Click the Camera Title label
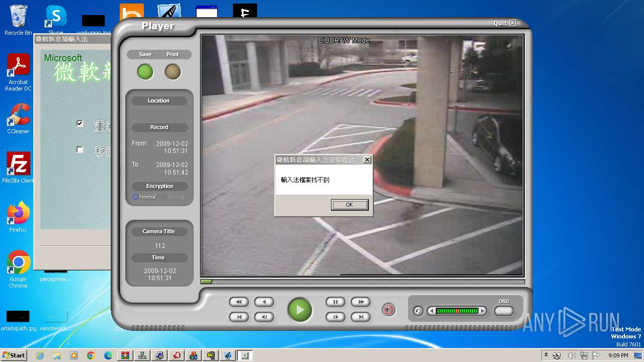 [159, 231]
